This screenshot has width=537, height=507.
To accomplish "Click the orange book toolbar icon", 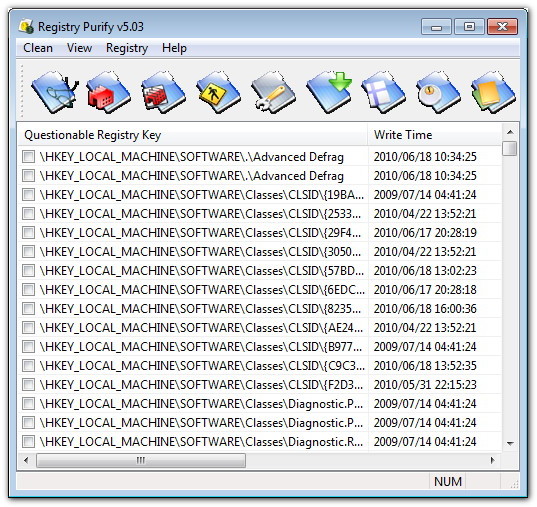I will (x=493, y=92).
